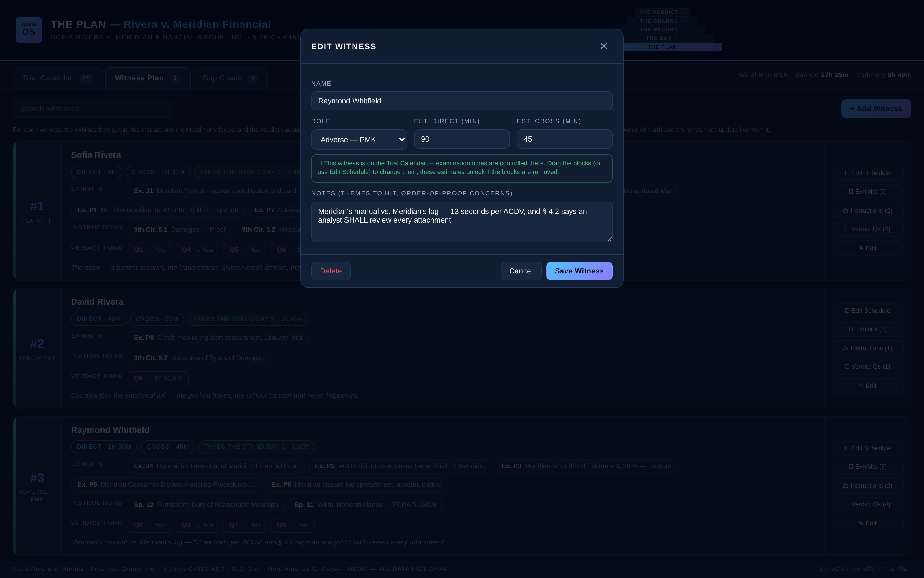The image size is (924, 578).
Task: Click the JurisOS logo badge
Action: point(29,30)
